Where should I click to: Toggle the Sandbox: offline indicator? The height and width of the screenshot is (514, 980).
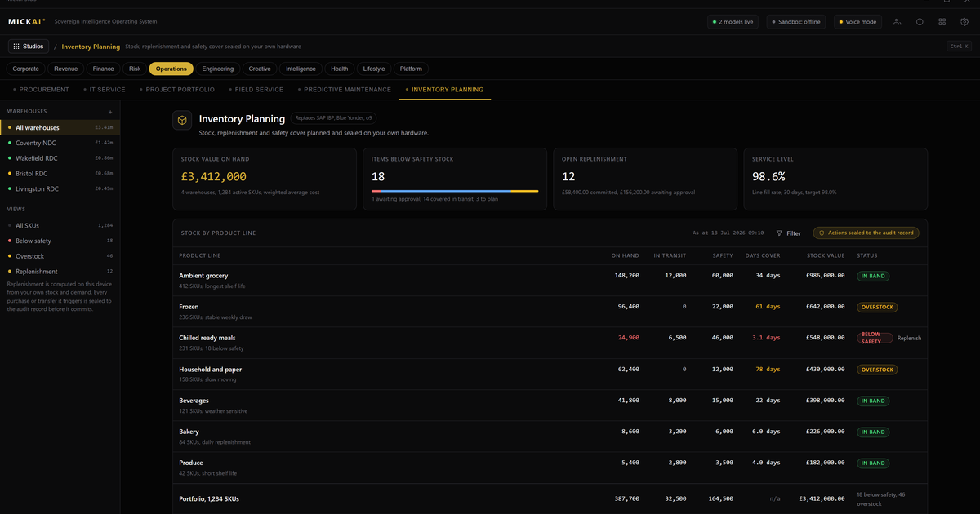(797, 22)
